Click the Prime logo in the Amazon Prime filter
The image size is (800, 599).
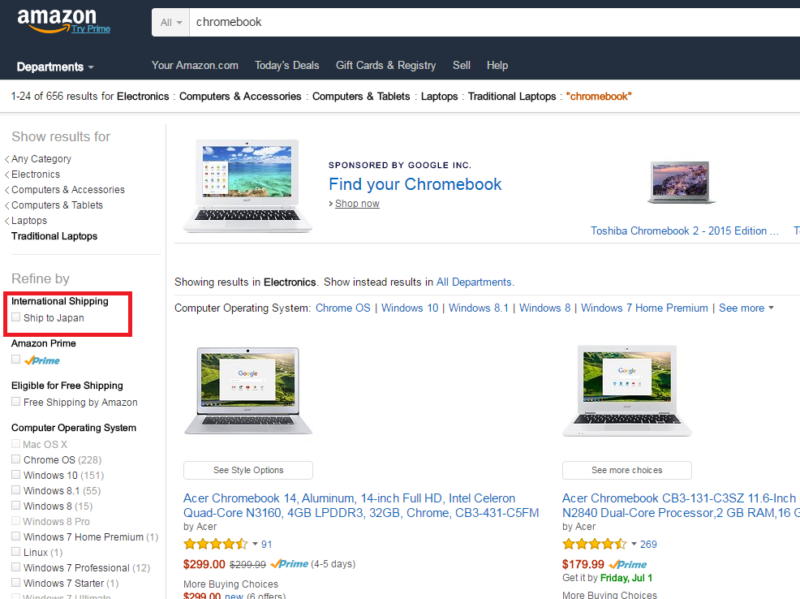pyautogui.click(x=42, y=361)
